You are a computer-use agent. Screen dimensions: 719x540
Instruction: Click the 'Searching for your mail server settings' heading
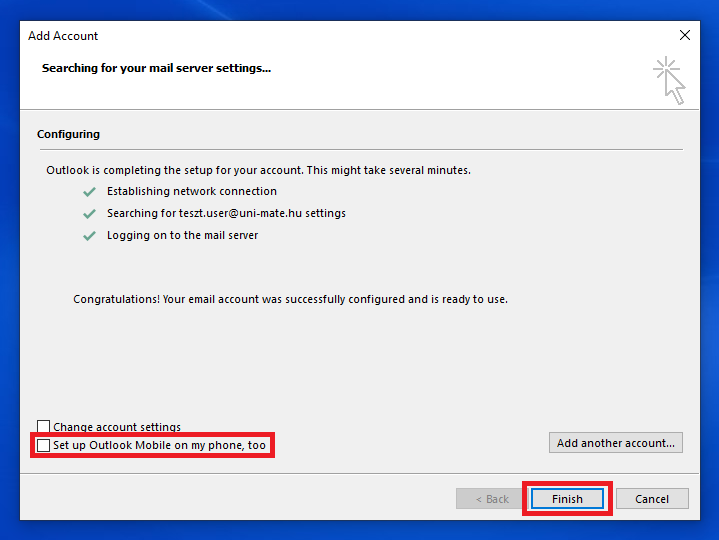[x=156, y=68]
